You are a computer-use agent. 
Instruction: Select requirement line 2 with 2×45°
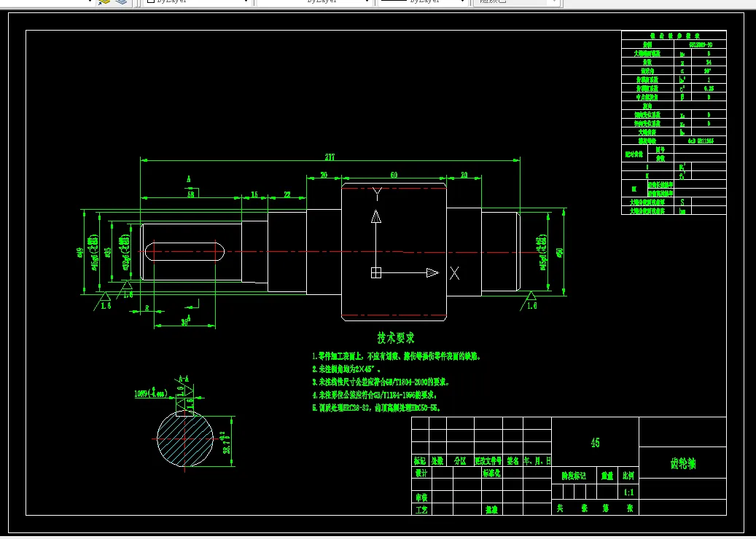click(x=346, y=369)
